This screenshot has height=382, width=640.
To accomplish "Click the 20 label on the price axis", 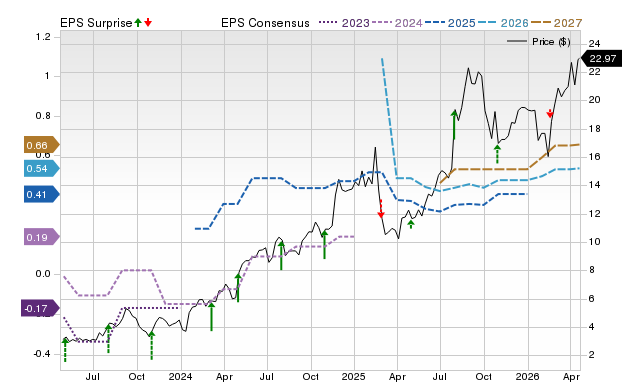I will pyautogui.click(x=595, y=100).
